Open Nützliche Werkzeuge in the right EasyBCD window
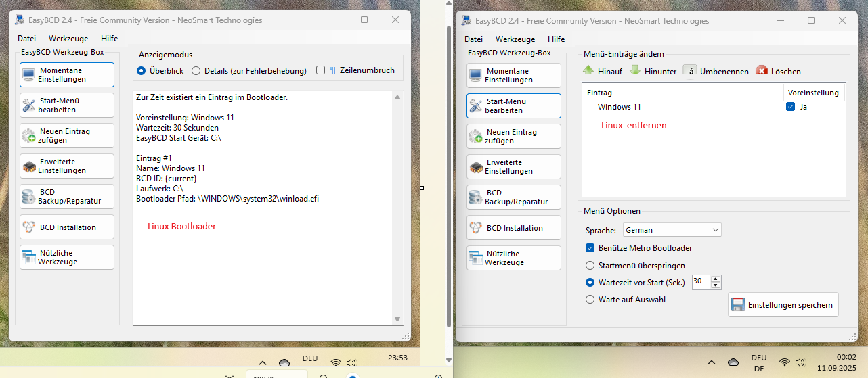Screen dimensions: 868x378 click(514, 258)
